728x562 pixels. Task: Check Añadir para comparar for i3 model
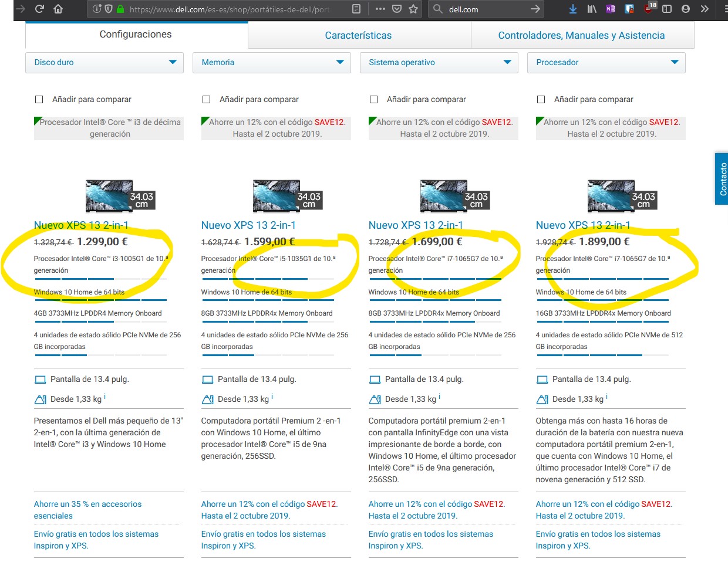[39, 100]
